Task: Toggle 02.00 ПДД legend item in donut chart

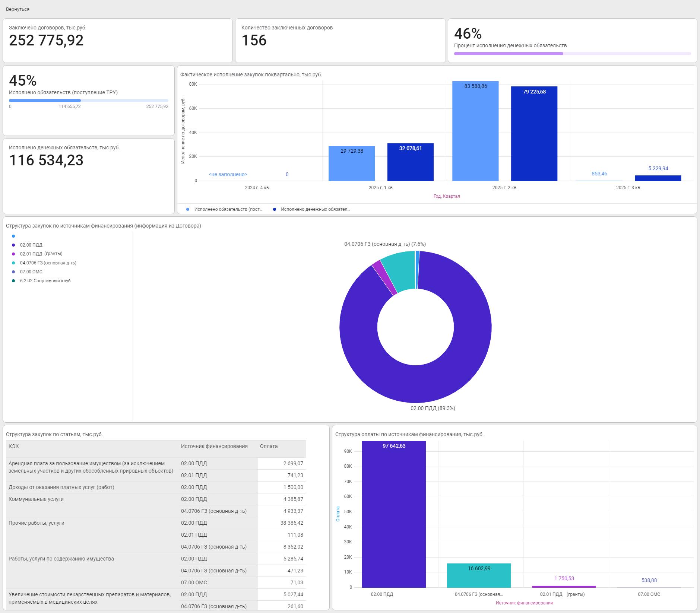Action: (x=31, y=245)
